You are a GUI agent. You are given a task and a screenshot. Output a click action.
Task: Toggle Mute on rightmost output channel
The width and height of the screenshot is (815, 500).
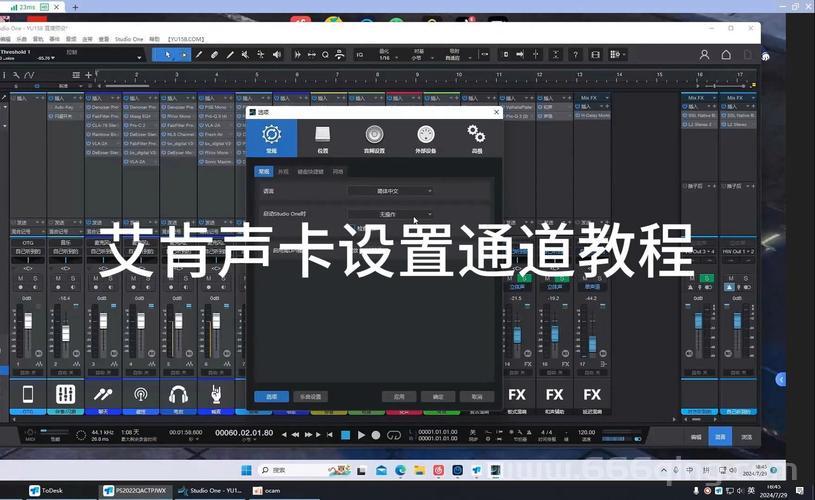click(x=731, y=279)
